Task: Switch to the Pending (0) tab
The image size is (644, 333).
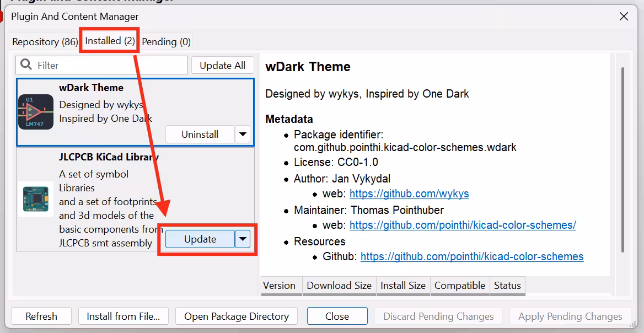Action: tap(166, 41)
